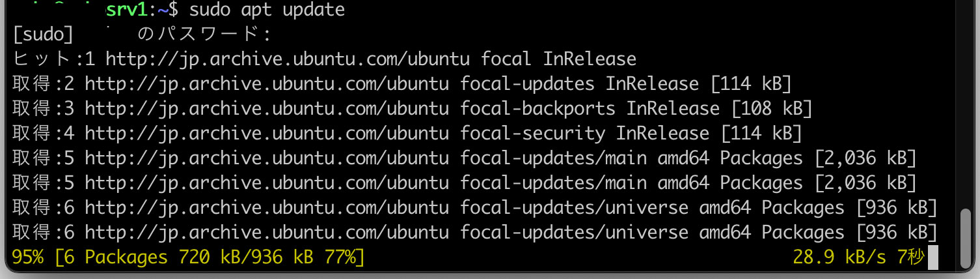Click the 95% overall progress indicator
The image size is (980, 279).
pos(28,257)
